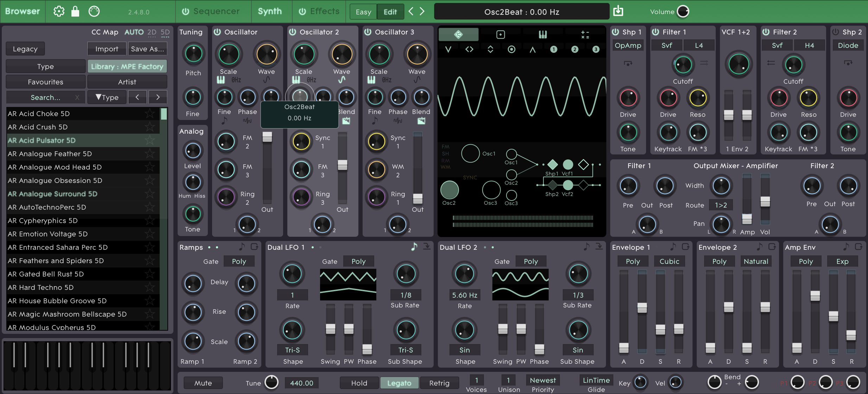Select the 2D CC map mode
Screen dimensions: 868x394
tap(152, 32)
